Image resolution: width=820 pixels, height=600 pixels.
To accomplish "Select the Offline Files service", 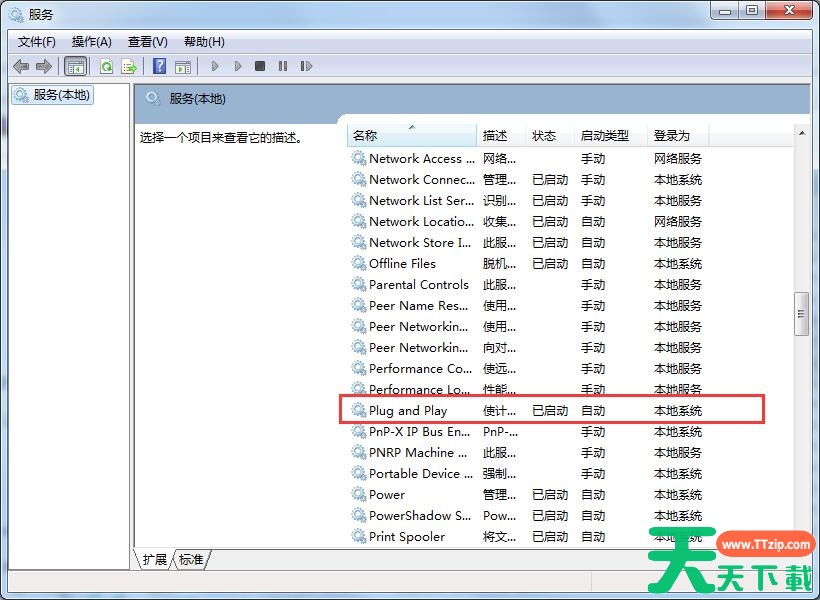I will pyautogui.click(x=527, y=264).
